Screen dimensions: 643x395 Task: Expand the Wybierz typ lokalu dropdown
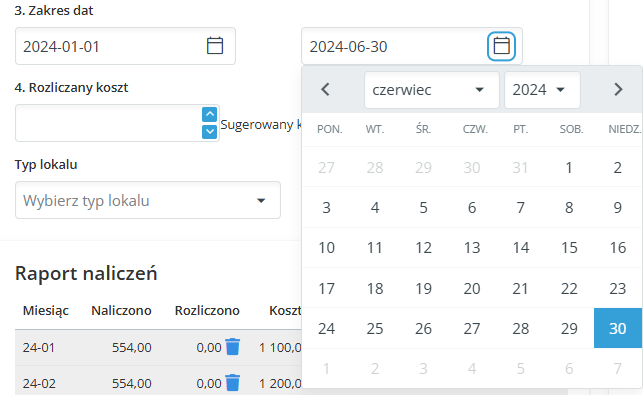coord(148,200)
